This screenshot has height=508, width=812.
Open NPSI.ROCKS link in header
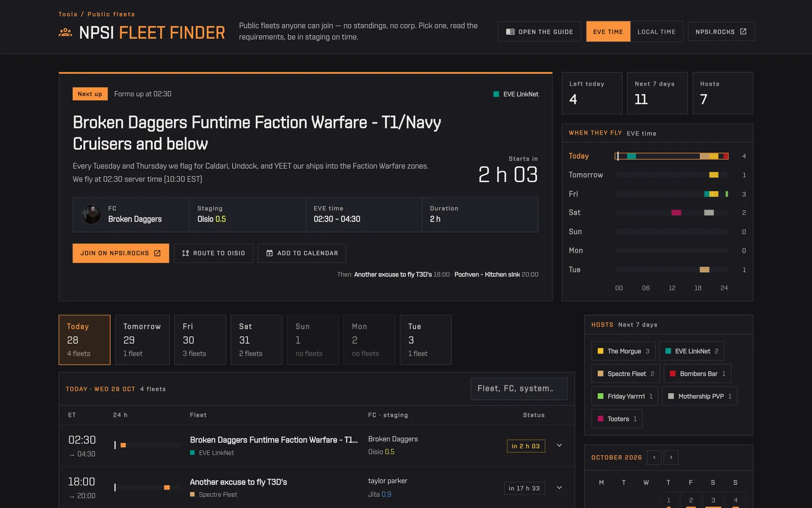721,31
